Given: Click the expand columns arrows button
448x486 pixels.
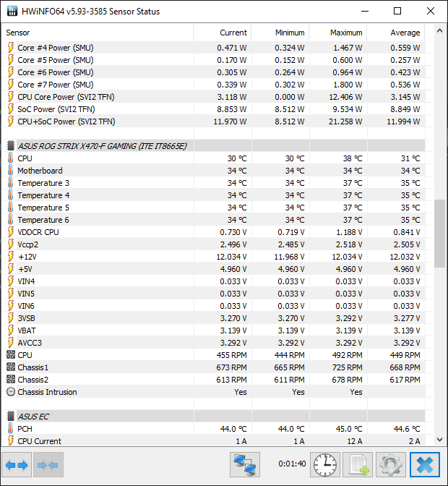Looking at the screenshot, I should pyautogui.click(x=17, y=464).
